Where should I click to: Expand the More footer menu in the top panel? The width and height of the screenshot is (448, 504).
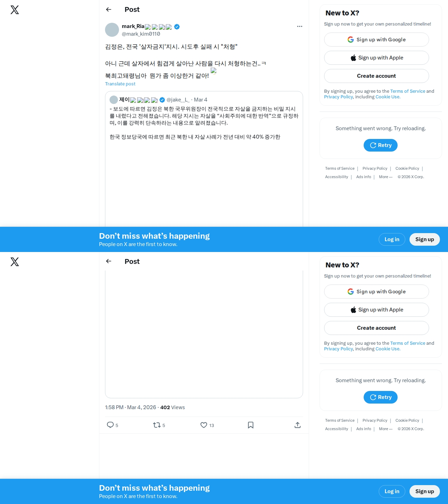tap(386, 177)
